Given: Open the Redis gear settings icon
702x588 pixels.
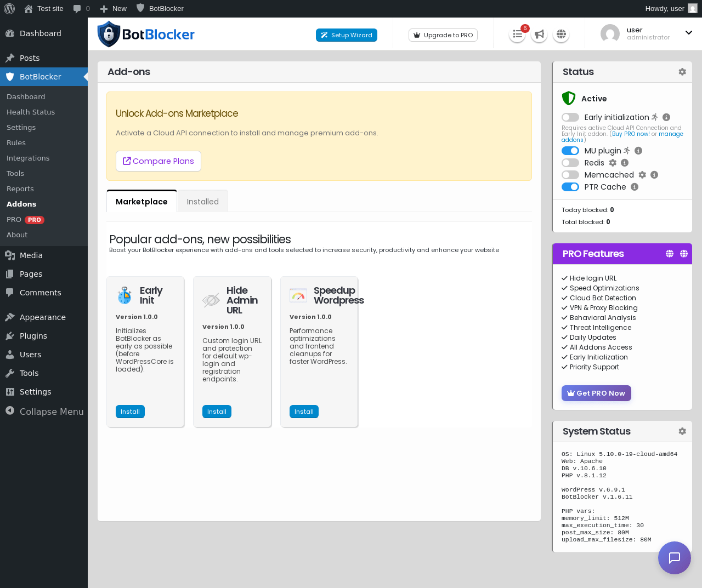Looking at the screenshot, I should pyautogui.click(x=613, y=163).
